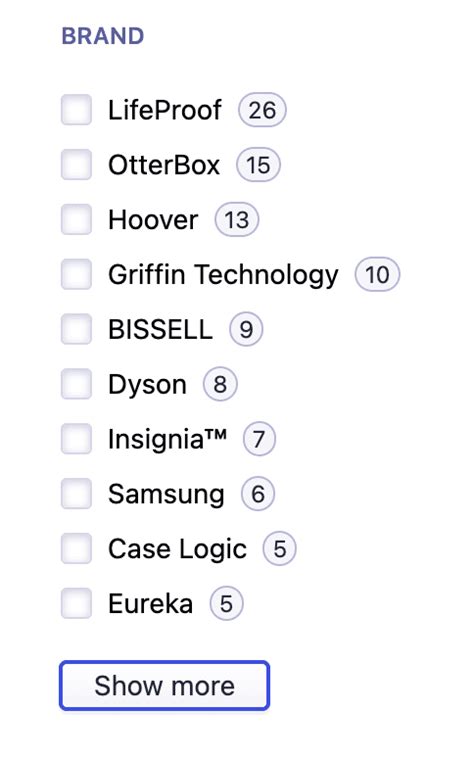This screenshot has height=758, width=474.
Task: Click the LifeProof label text
Action: [165, 110]
